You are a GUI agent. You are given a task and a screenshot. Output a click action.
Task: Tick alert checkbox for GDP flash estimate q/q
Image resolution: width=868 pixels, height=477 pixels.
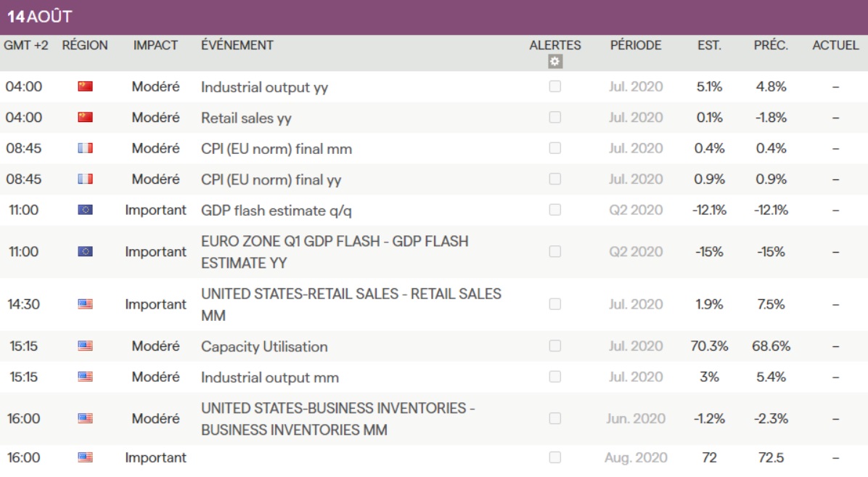tap(555, 211)
